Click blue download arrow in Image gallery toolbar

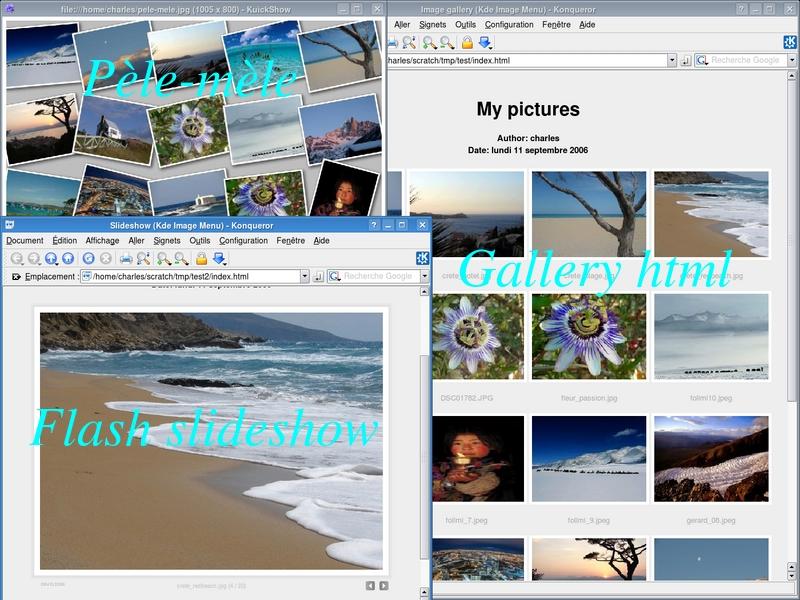pos(485,43)
